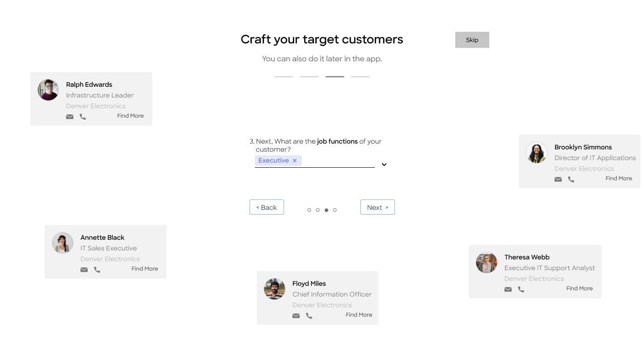Click email icon on Theresa Webb card
Screen dimensions: 644x352
coord(508,289)
